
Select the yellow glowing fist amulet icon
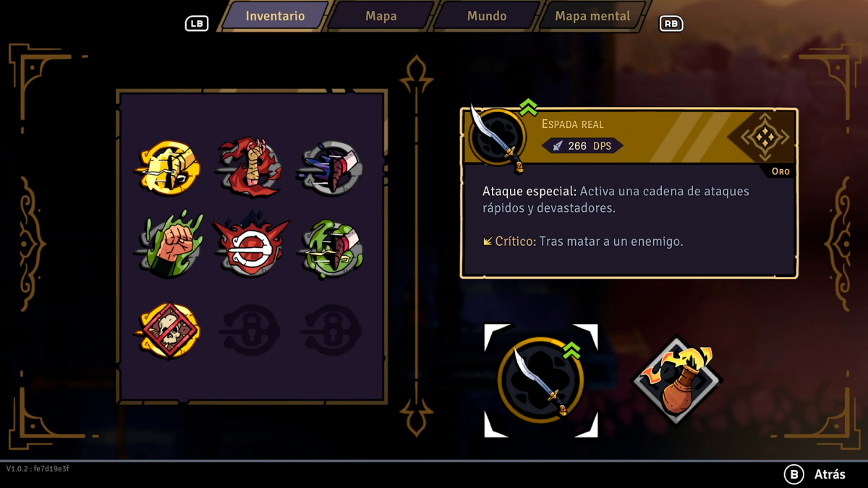coord(168,168)
